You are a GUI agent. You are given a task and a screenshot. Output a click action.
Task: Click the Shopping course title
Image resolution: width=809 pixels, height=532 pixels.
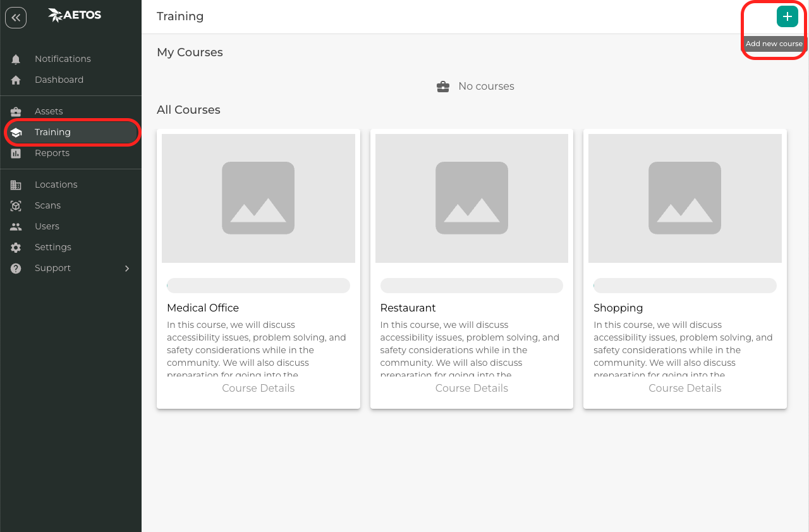click(618, 308)
